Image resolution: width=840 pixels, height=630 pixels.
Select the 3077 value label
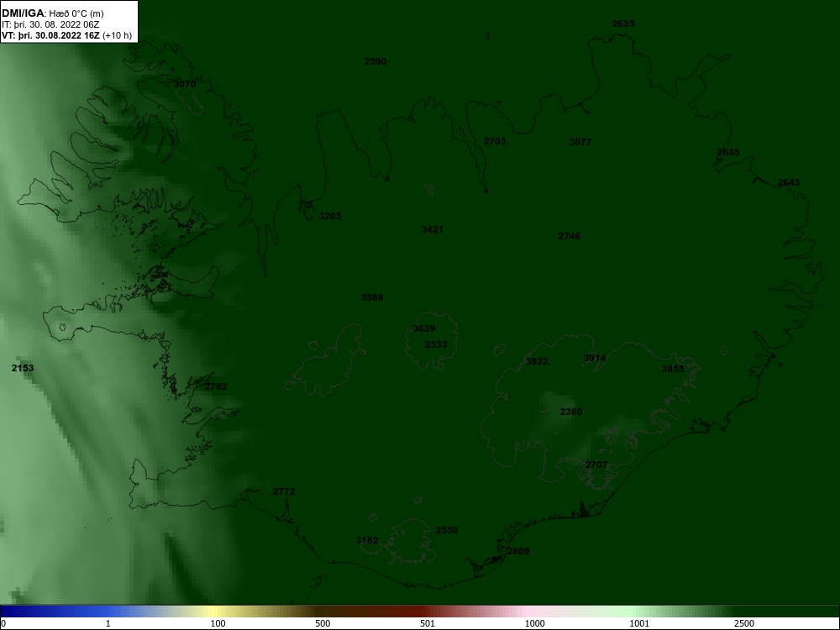(x=580, y=142)
